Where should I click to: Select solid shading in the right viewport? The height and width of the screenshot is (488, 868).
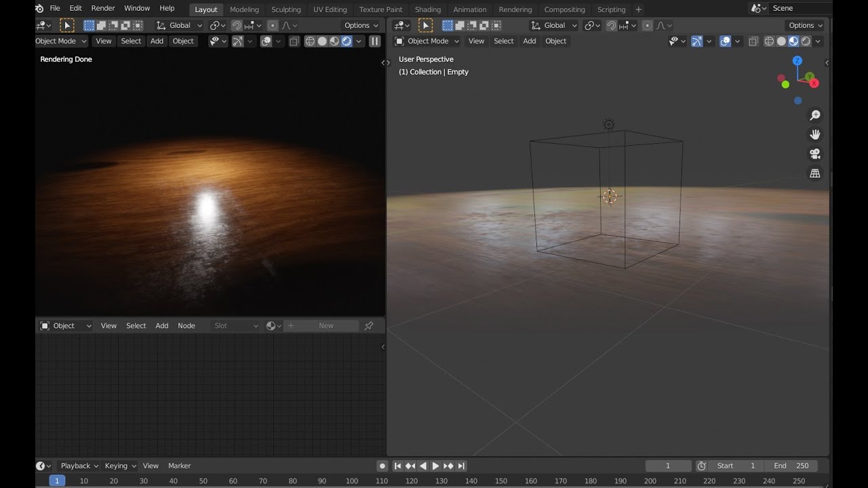tap(781, 41)
